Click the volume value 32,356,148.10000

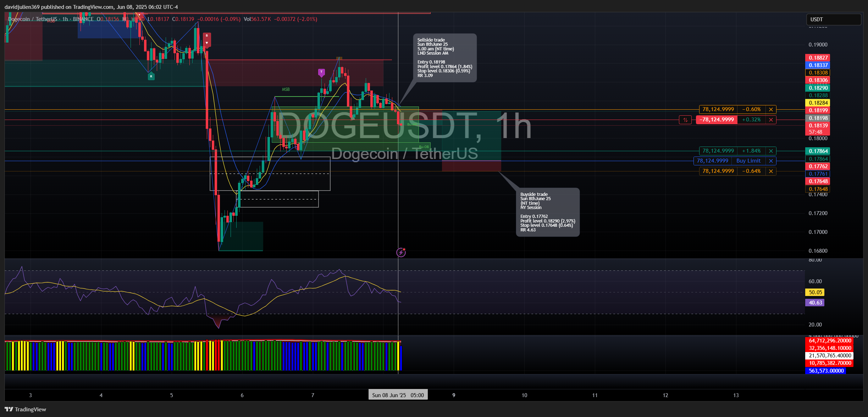[x=829, y=348]
